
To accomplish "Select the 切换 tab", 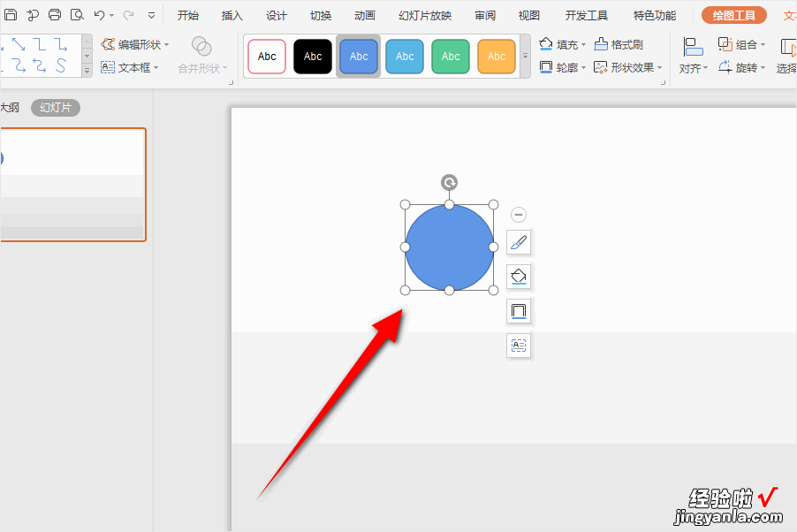I will (320, 16).
